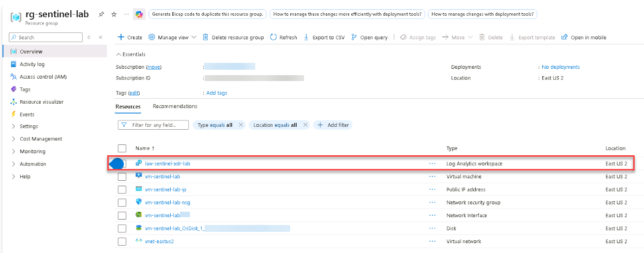Click the Open in mobile icon

tap(565, 37)
